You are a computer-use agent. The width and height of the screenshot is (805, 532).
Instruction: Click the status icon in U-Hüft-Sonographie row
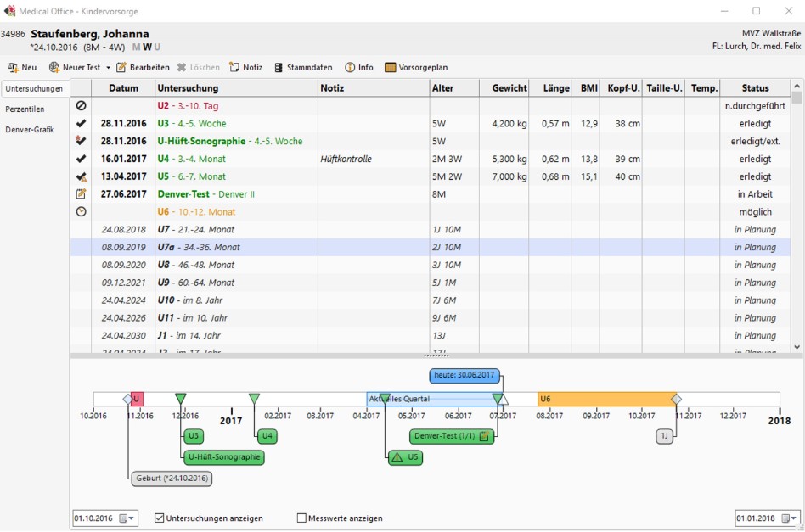[x=81, y=141]
